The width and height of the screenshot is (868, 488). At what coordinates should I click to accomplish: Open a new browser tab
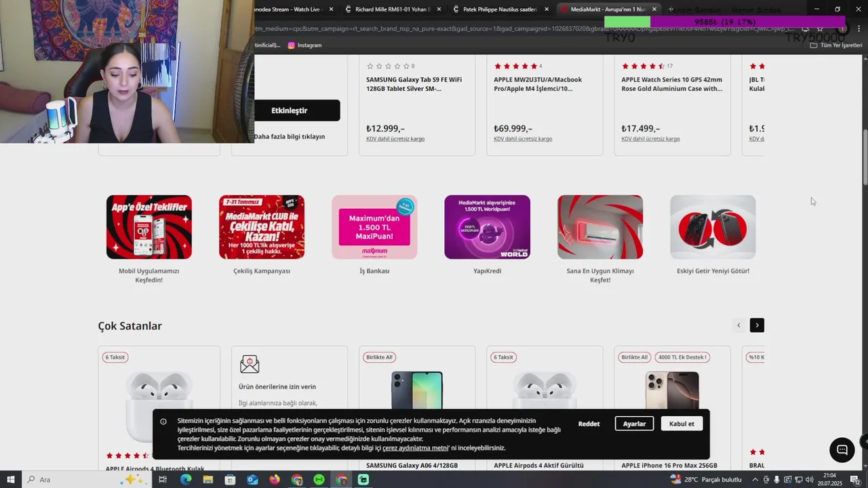[x=671, y=9]
